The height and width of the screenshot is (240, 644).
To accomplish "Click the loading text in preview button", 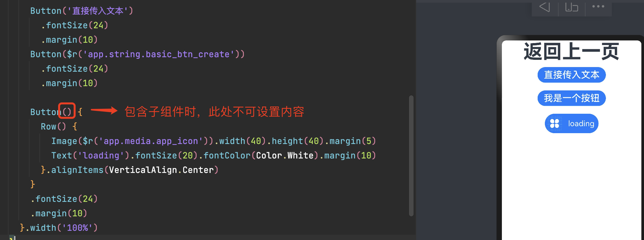I will coord(581,124).
